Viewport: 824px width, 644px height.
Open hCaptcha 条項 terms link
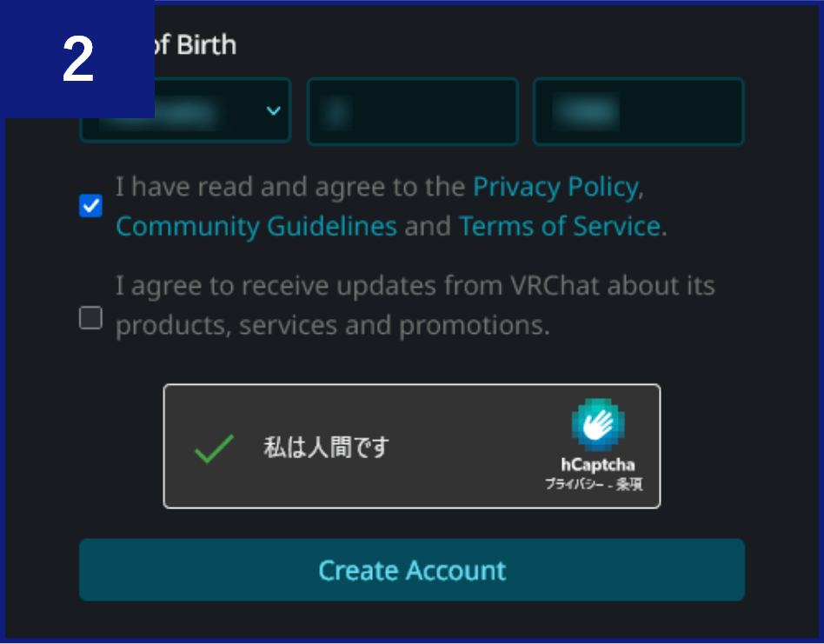tap(629, 484)
